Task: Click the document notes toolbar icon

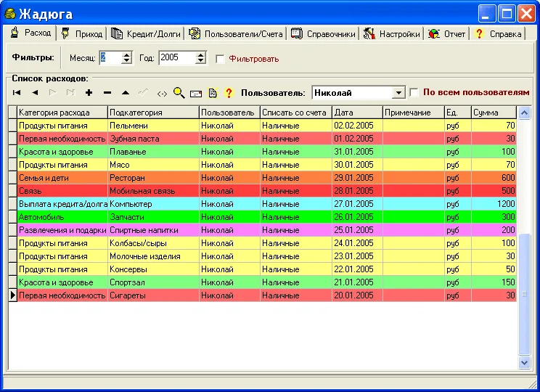Action: (213, 93)
